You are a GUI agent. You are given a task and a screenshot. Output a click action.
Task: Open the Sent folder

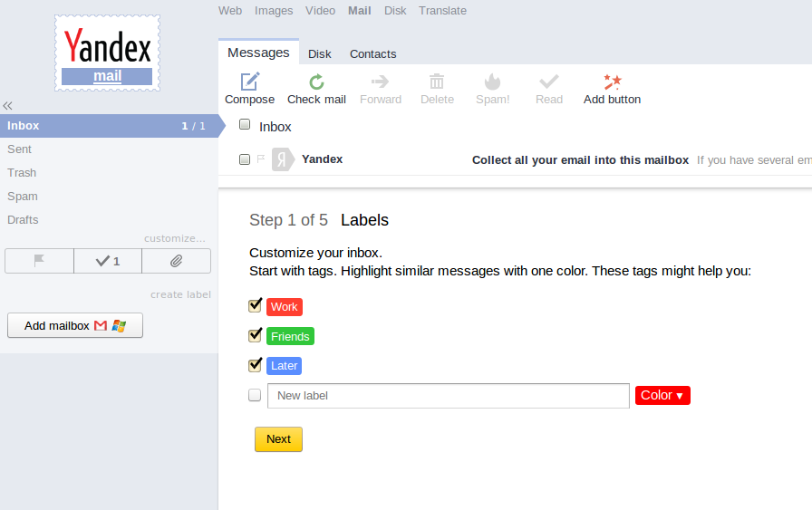point(20,149)
